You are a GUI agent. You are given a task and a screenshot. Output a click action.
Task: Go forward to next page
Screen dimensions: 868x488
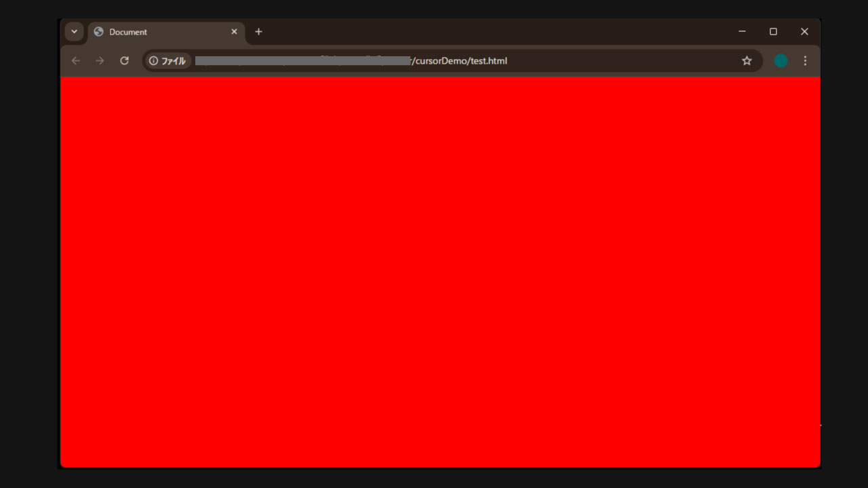tap(100, 61)
